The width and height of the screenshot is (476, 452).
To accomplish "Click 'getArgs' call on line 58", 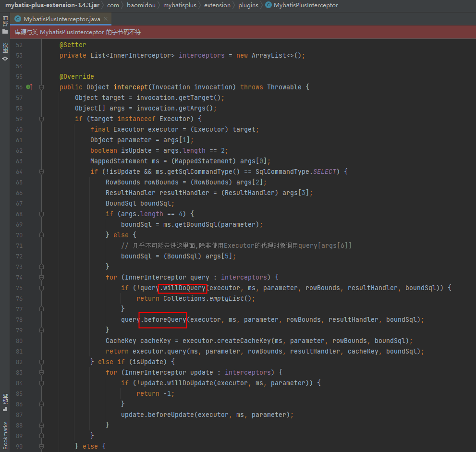I will [192, 109].
